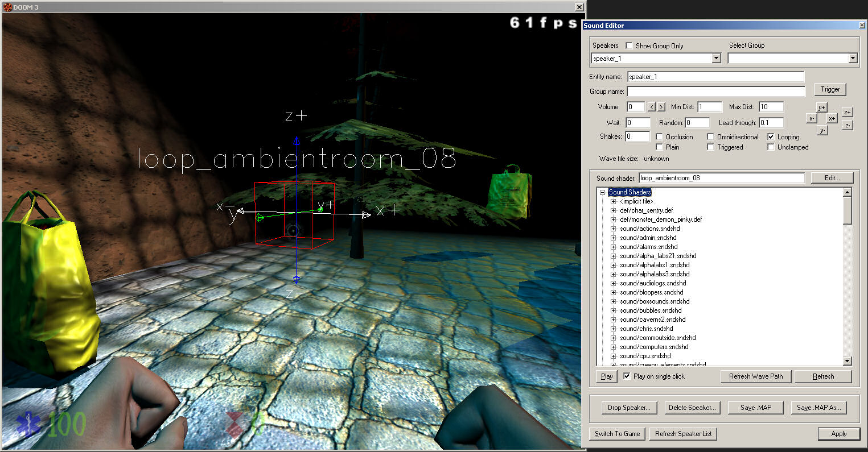This screenshot has height=452, width=868.
Task: Disable Play on single click
Action: tap(627, 376)
